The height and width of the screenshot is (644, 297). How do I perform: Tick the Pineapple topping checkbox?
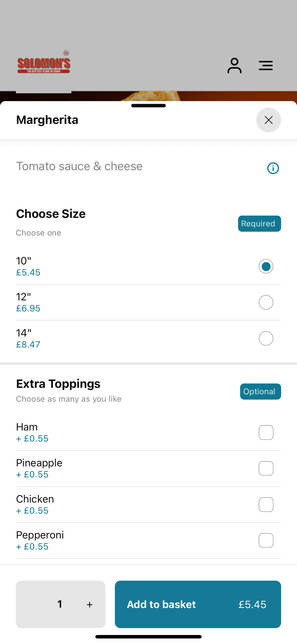(266, 468)
